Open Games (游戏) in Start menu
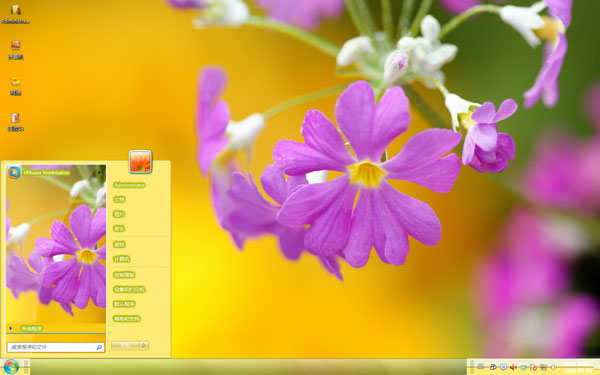The height and width of the screenshot is (375, 600). [x=119, y=244]
